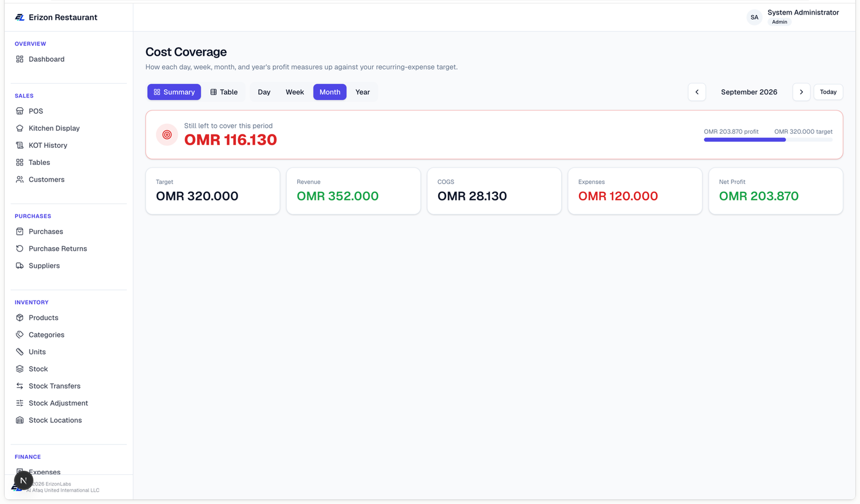Open Stock Locations page

pyautogui.click(x=55, y=420)
